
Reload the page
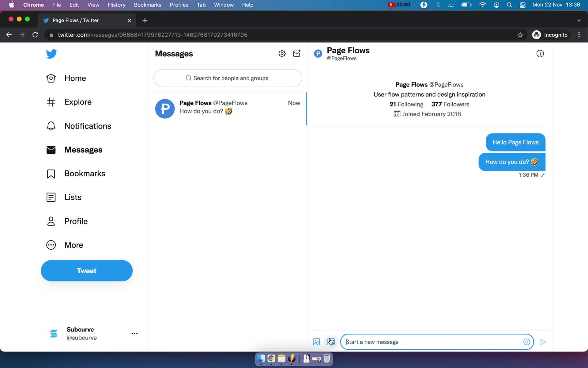pyautogui.click(x=35, y=35)
